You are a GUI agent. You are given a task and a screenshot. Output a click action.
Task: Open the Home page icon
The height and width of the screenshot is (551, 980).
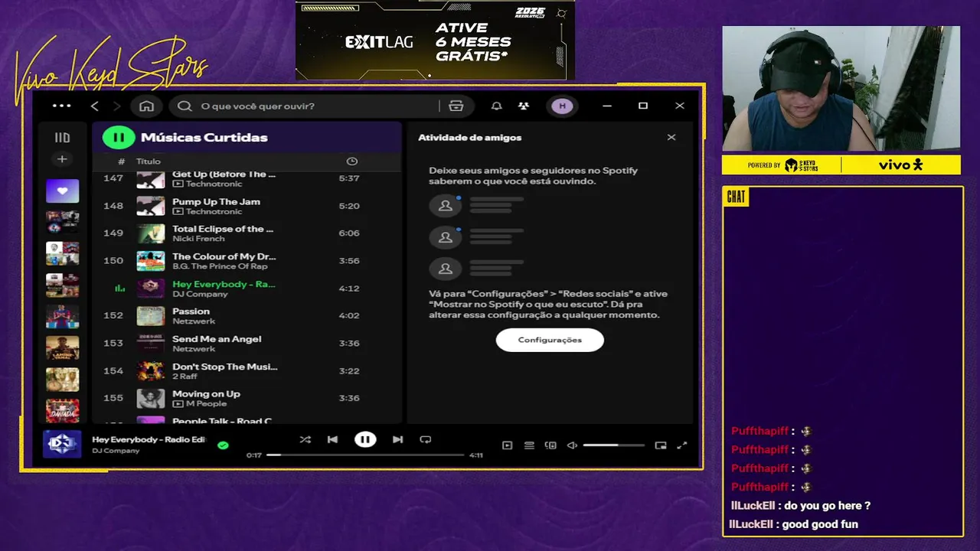[147, 106]
